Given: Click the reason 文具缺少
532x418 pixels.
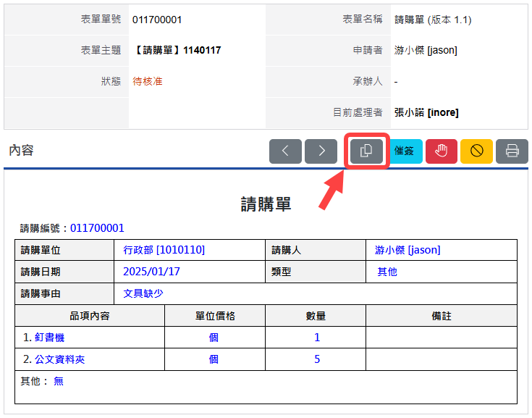Looking at the screenshot, I should click(143, 293).
